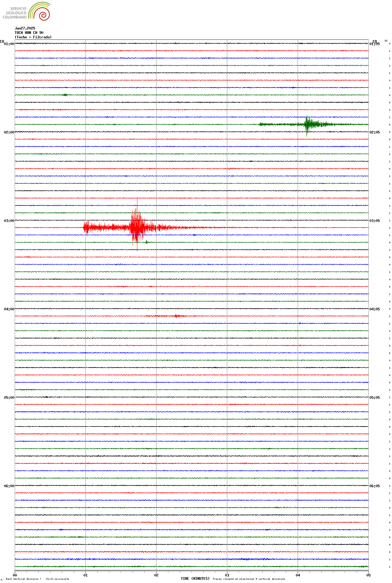This screenshot has height=583, width=392.
Task: Click the 01:05 time label on right
Action: click(x=375, y=44)
